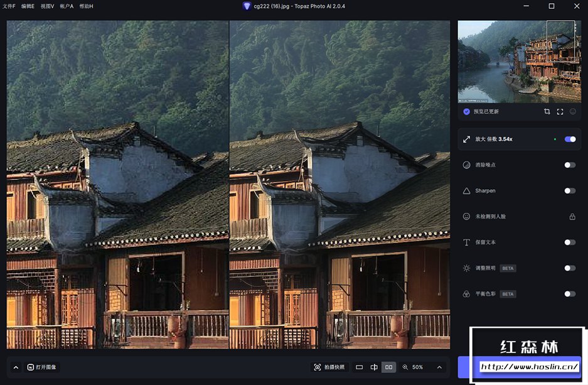588x385 pixels.
Task: Click the BETA badge next to 平衡色彩
Action: click(508, 294)
